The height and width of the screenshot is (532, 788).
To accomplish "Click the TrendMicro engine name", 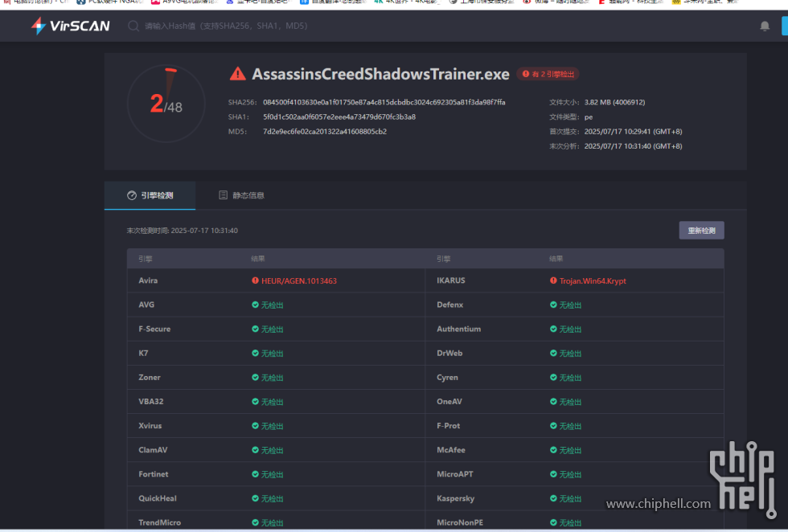I will (159, 522).
